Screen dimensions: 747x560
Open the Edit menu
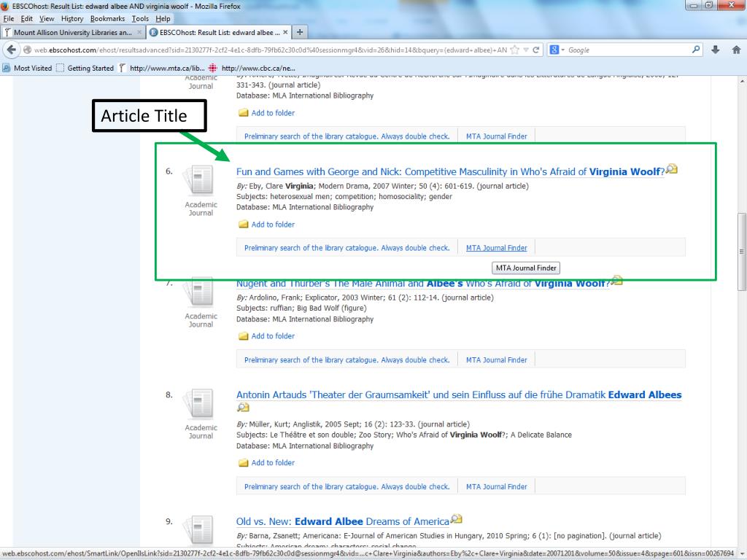click(27, 18)
